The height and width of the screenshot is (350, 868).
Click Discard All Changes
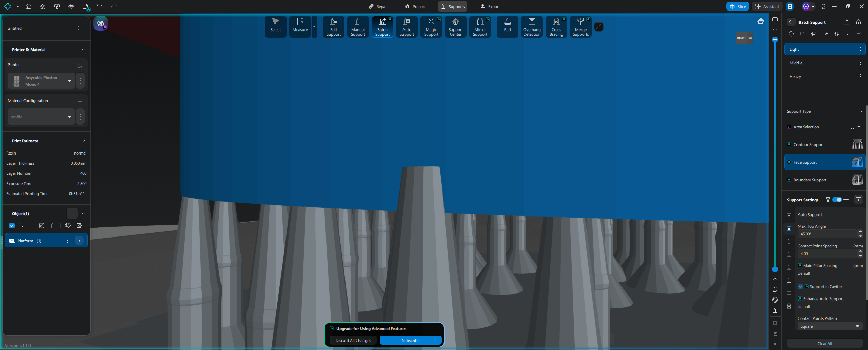pos(353,341)
